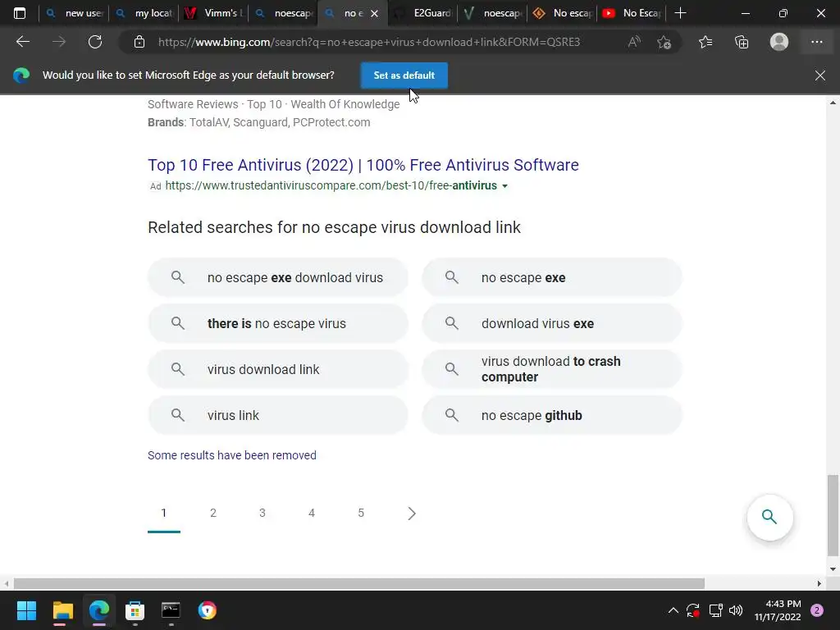The width and height of the screenshot is (840, 630).
Task: Switch to the 'new user' tab
Action: click(x=74, y=13)
